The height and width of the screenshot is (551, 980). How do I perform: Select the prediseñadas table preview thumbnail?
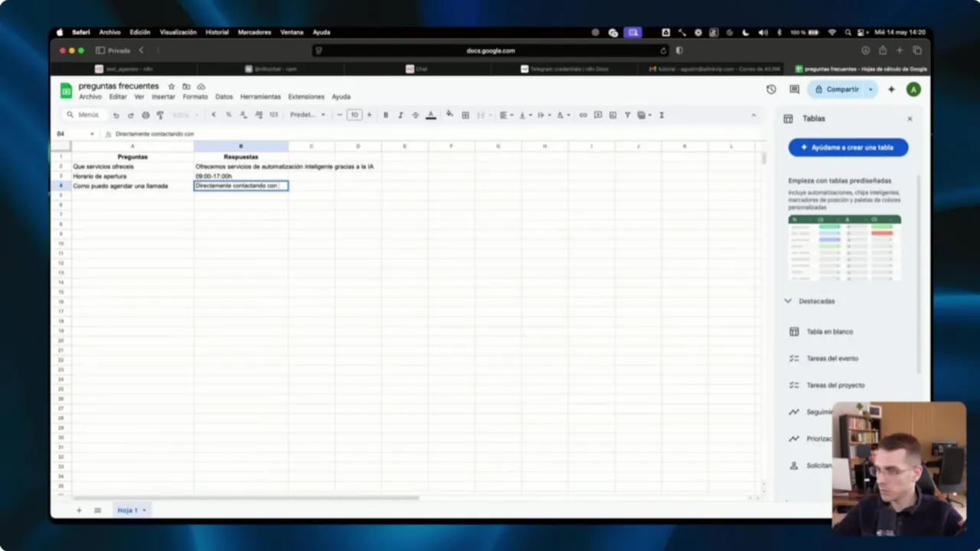point(844,248)
